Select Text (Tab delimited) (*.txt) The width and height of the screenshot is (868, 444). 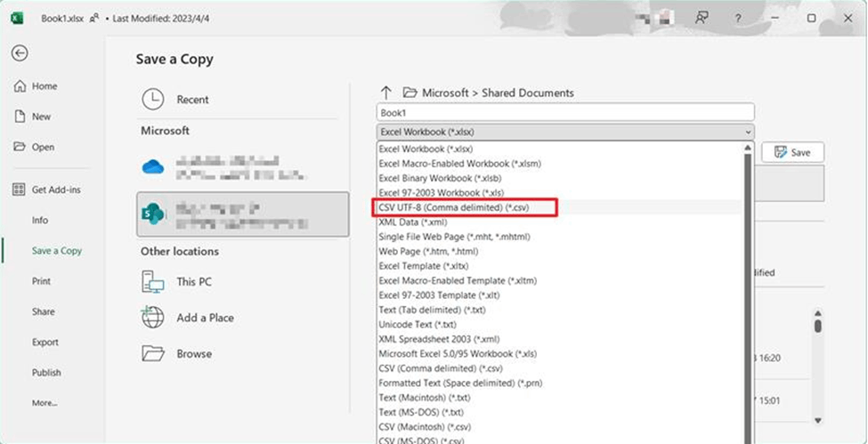tap(559, 310)
